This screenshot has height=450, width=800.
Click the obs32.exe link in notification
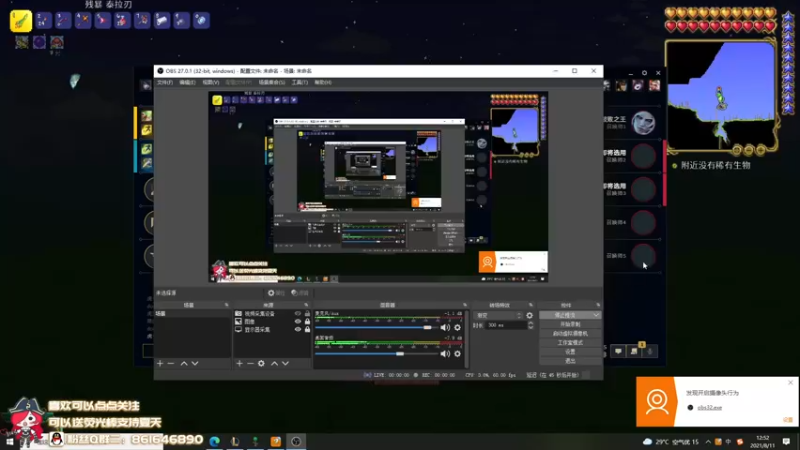[709, 408]
